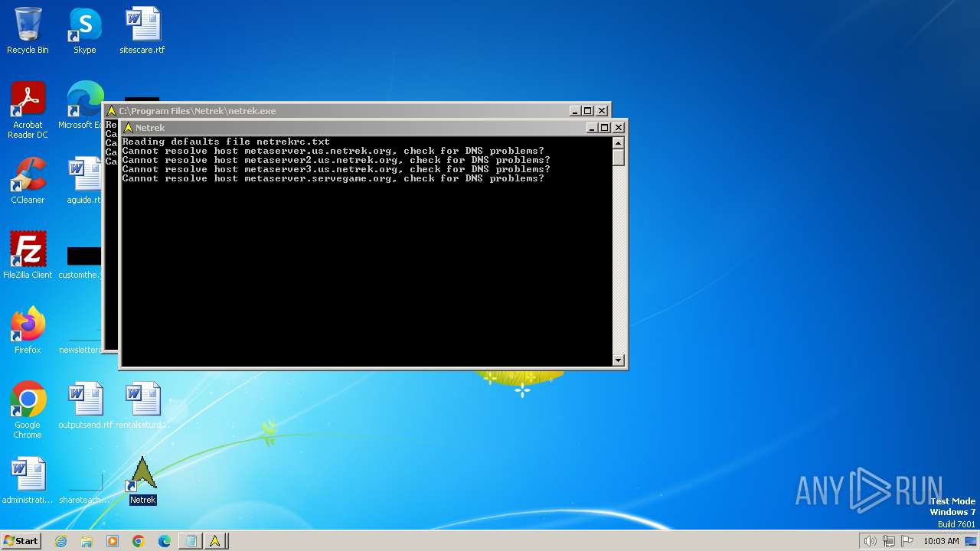
Task: Open the Start menu
Action: tap(21, 541)
